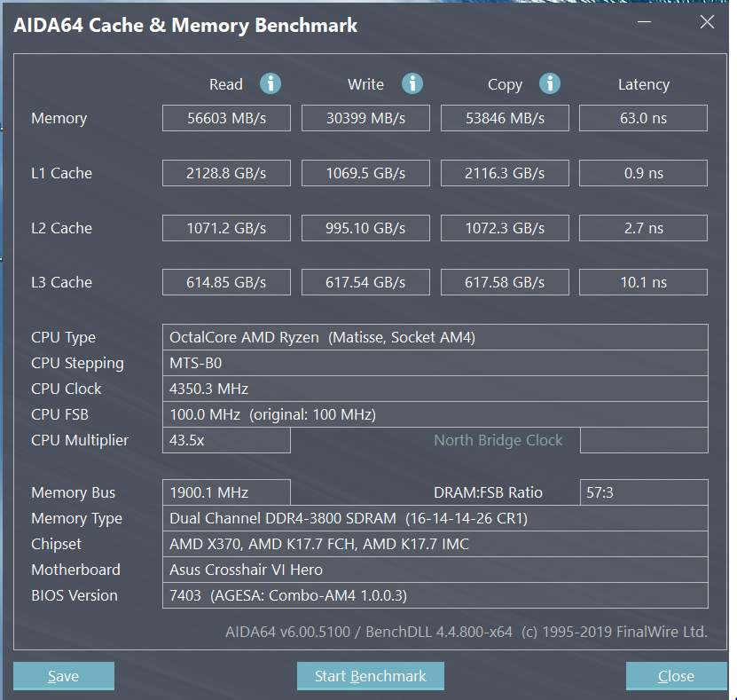Click the info icon next to Copy
Screen dimensions: 737x700
point(550,83)
